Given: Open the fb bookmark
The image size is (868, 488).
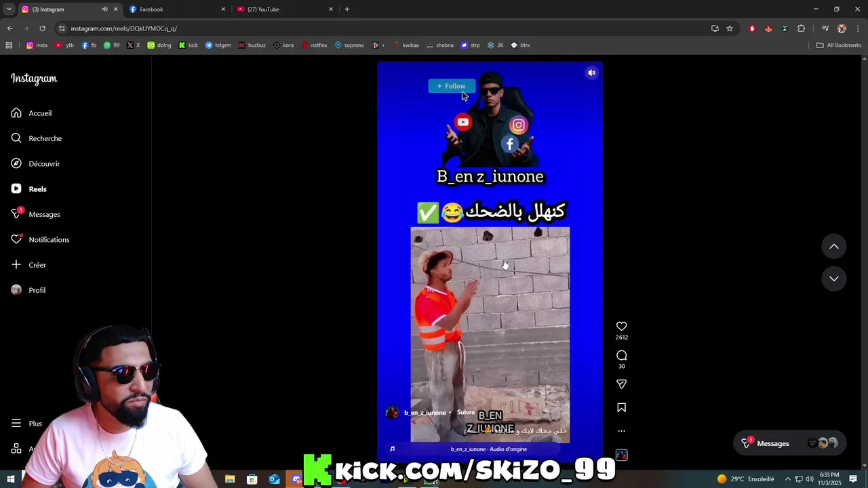Looking at the screenshot, I should click(89, 45).
